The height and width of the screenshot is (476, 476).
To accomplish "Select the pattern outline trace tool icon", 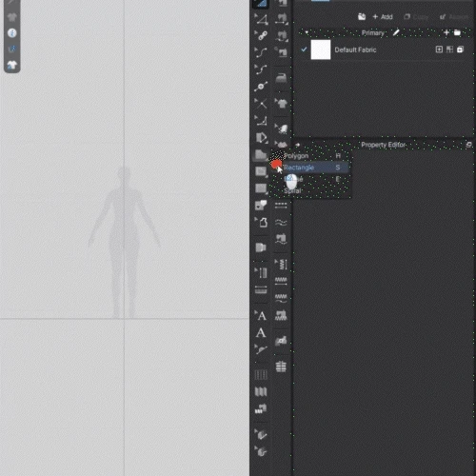I will click(x=262, y=223).
